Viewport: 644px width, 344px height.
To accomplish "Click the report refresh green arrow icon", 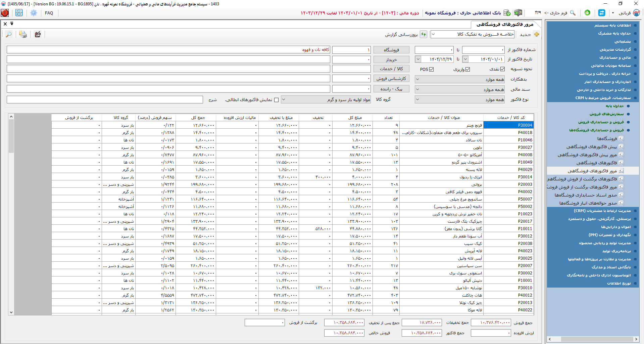I will tap(424, 34).
